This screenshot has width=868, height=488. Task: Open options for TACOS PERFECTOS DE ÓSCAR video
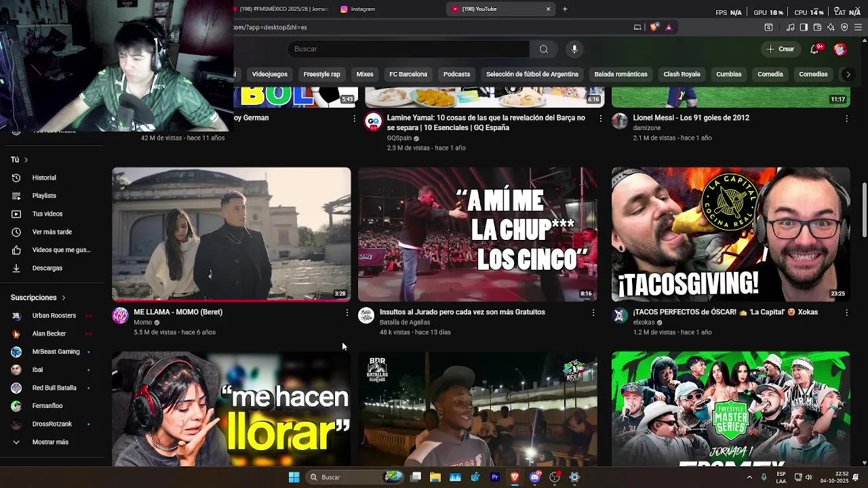point(846,312)
